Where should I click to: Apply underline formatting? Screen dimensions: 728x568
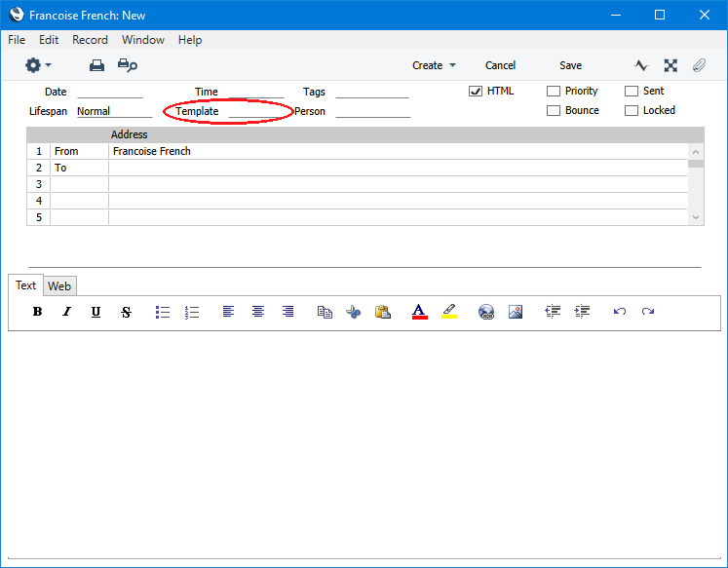coord(96,312)
